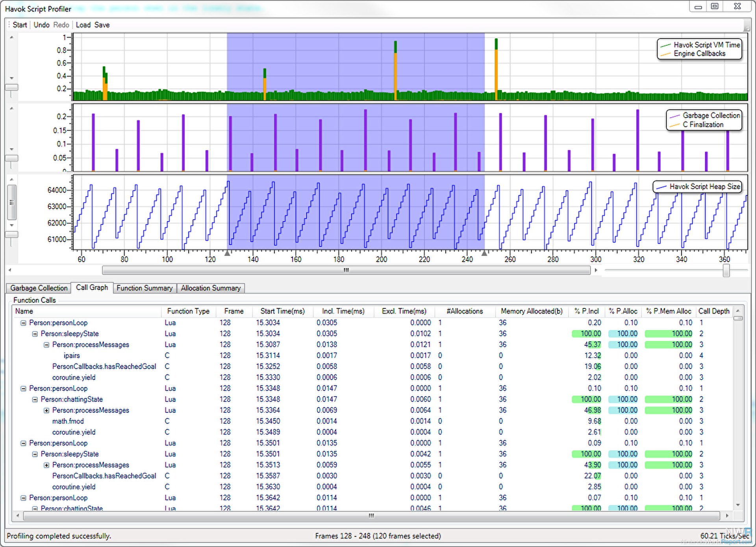This screenshot has width=756, height=547.
Task: Sort by Memory Allocated(b) column header
Action: click(x=532, y=311)
